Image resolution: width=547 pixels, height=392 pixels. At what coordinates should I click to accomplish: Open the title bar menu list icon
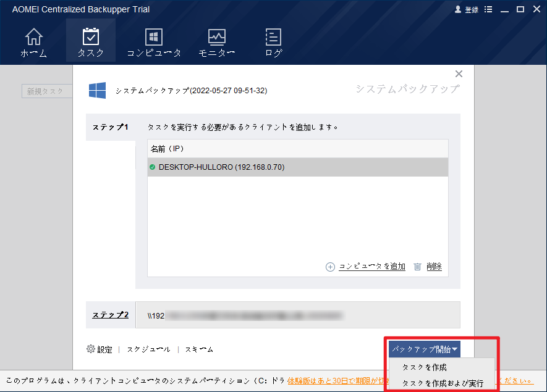488,9
